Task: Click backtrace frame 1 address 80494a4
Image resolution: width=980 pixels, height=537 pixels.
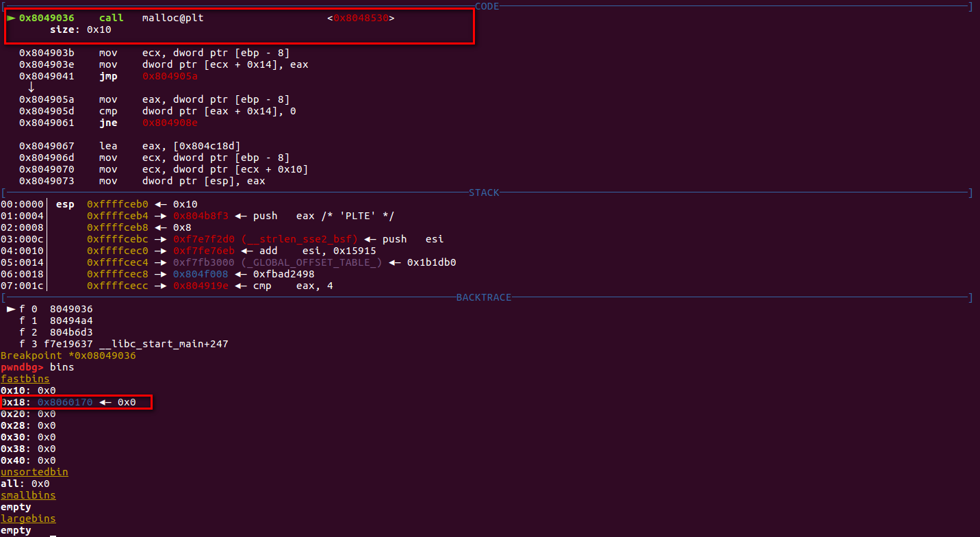Action: pos(71,321)
